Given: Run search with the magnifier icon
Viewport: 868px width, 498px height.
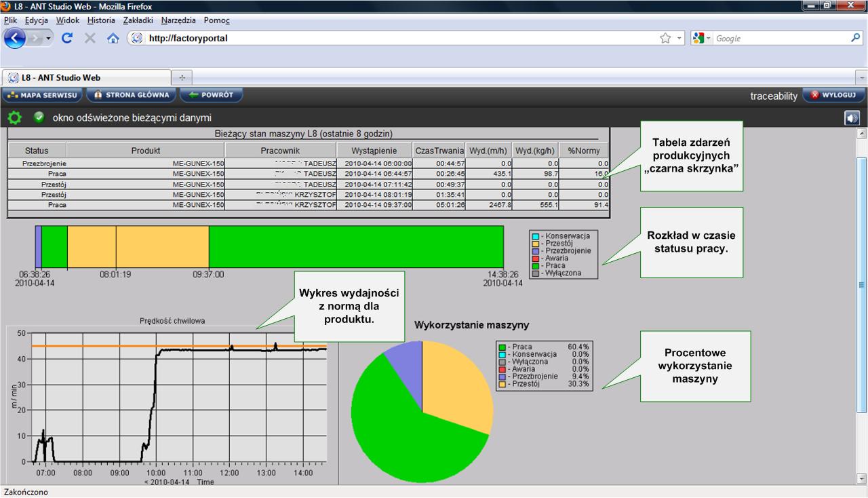Looking at the screenshot, I should click(856, 39).
